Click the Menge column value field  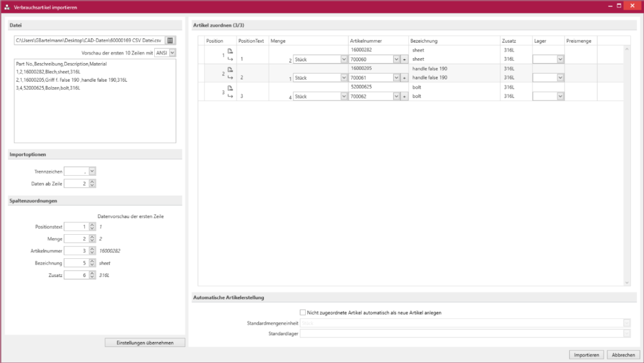pyautogui.click(x=76, y=238)
